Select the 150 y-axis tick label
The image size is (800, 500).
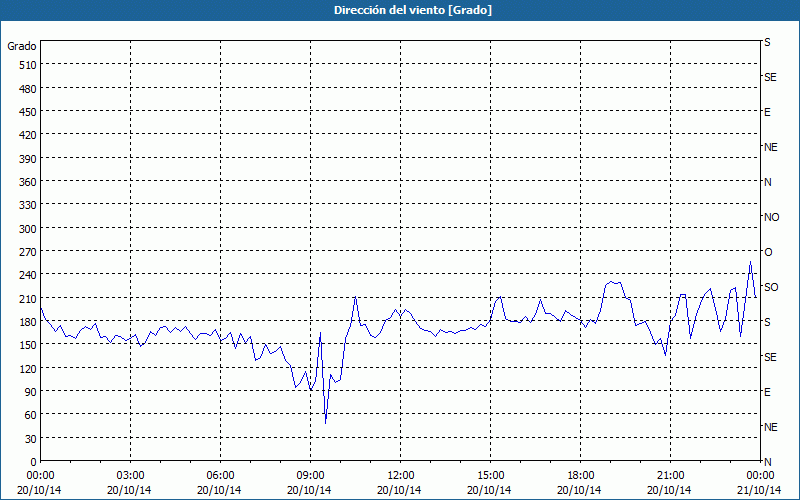pyautogui.click(x=28, y=345)
